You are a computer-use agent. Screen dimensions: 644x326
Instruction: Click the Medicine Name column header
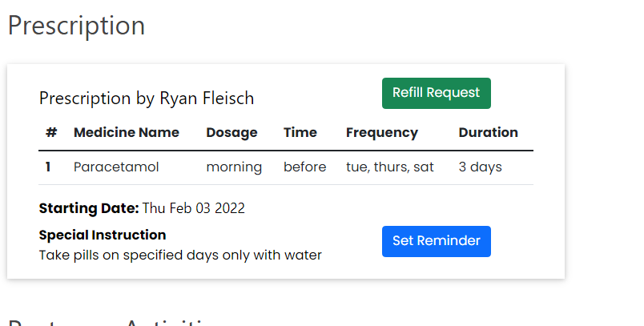126,133
